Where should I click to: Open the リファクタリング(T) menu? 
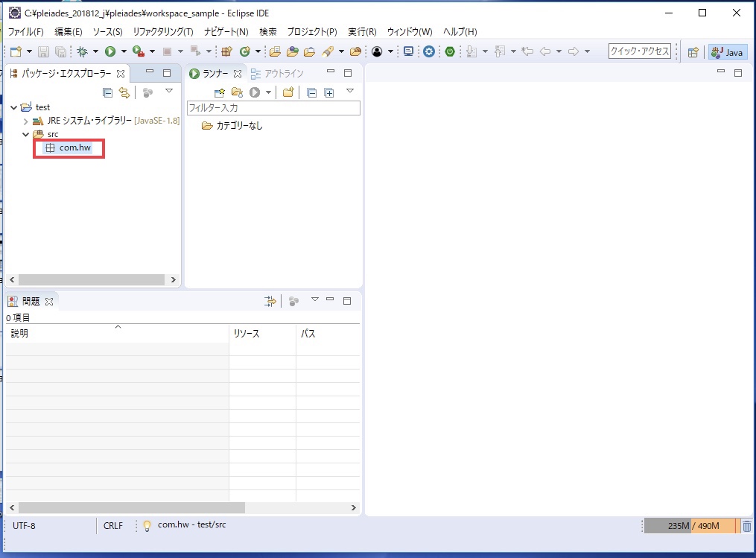tap(163, 32)
